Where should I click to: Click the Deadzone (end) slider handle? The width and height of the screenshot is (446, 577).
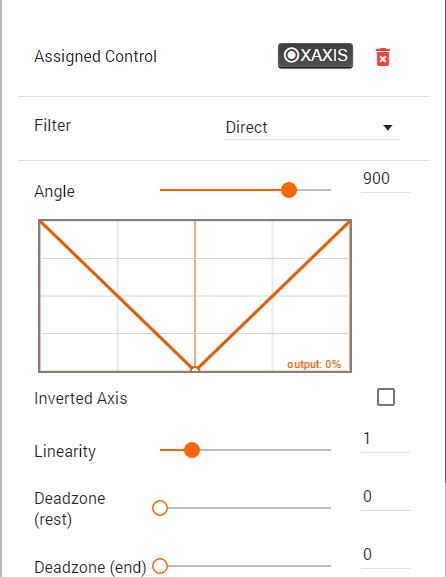click(x=160, y=566)
